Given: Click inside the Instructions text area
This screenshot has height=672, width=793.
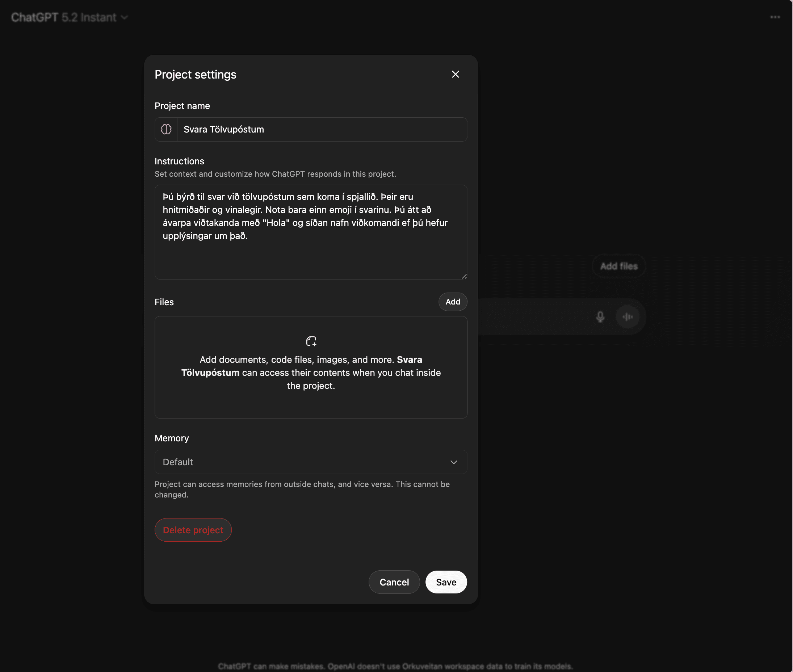Looking at the screenshot, I should click(x=310, y=255).
